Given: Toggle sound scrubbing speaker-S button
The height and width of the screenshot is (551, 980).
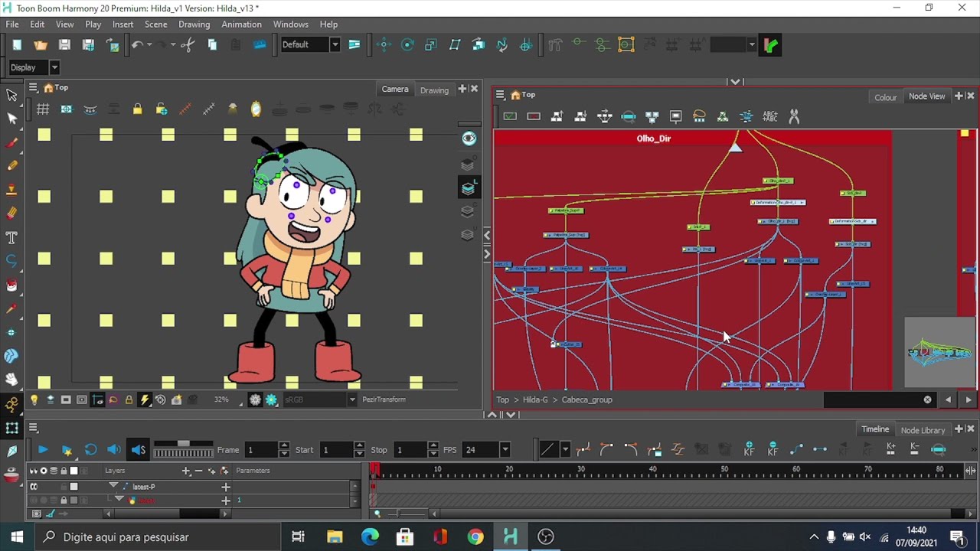Looking at the screenshot, I should tap(138, 449).
